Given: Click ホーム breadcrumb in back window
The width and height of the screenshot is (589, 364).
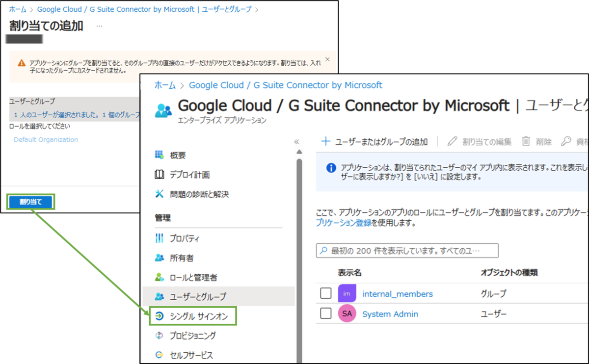Looking at the screenshot, I should pyautogui.click(x=18, y=9).
